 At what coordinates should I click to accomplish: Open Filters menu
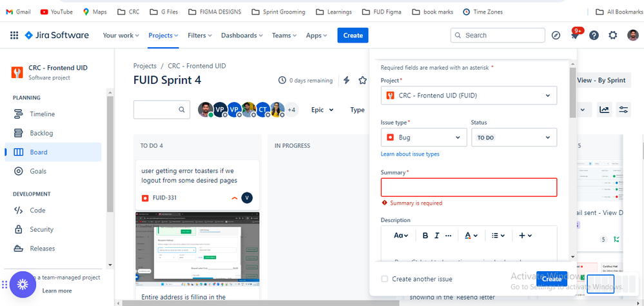[x=200, y=36]
